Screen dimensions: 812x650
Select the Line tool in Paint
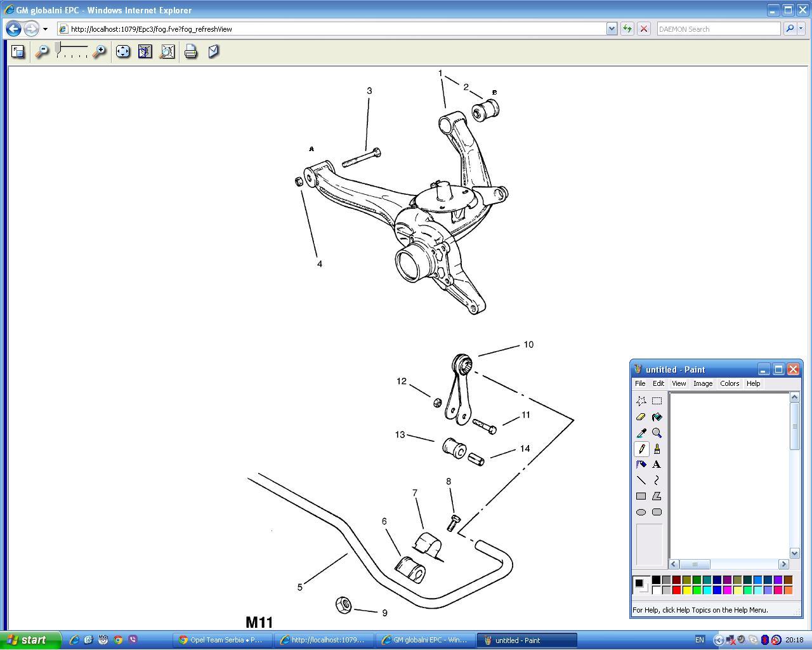(x=641, y=481)
